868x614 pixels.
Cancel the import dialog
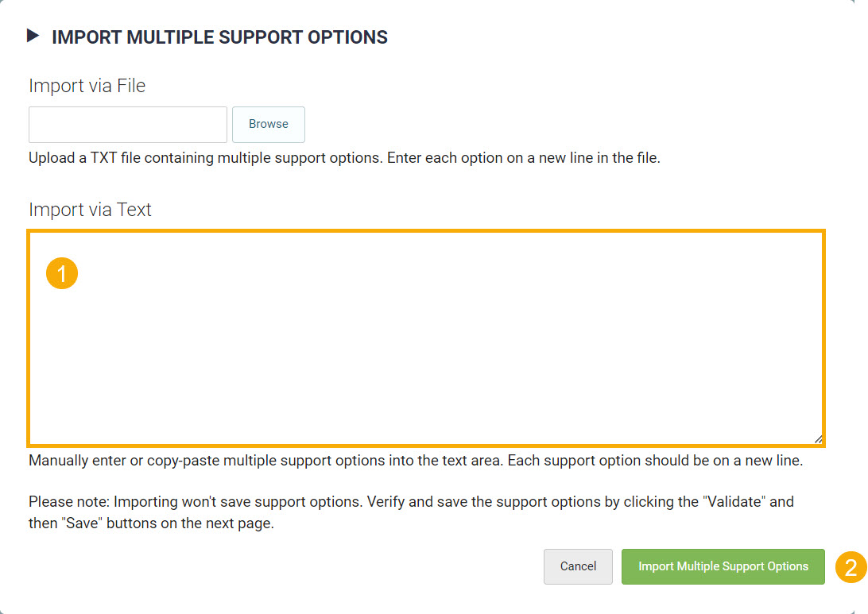(578, 566)
